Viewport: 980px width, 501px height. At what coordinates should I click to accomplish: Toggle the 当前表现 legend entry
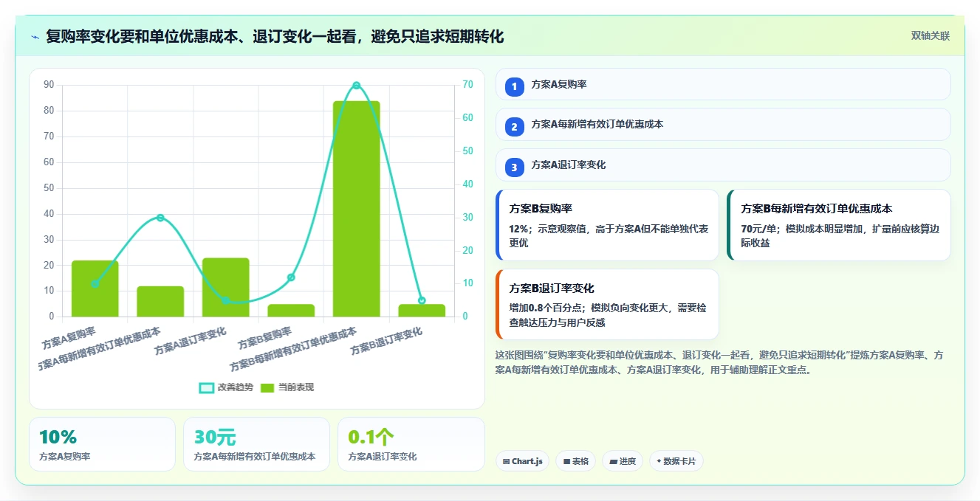[x=287, y=387]
